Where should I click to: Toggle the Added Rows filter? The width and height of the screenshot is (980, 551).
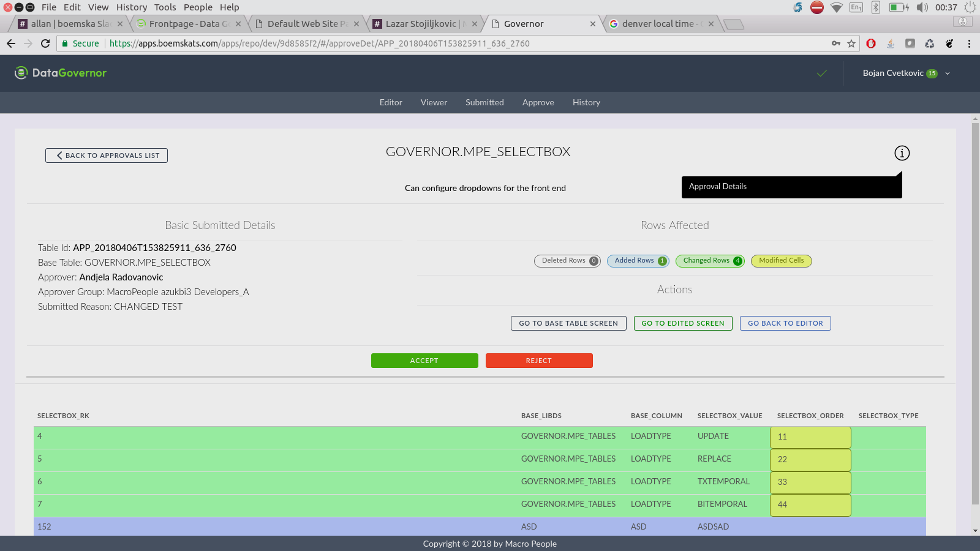tap(638, 261)
